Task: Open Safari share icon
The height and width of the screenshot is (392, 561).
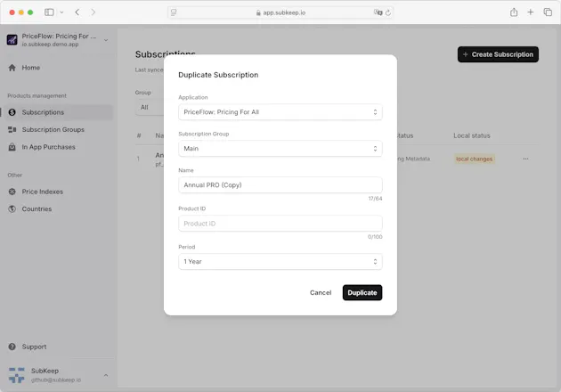Action: click(514, 12)
